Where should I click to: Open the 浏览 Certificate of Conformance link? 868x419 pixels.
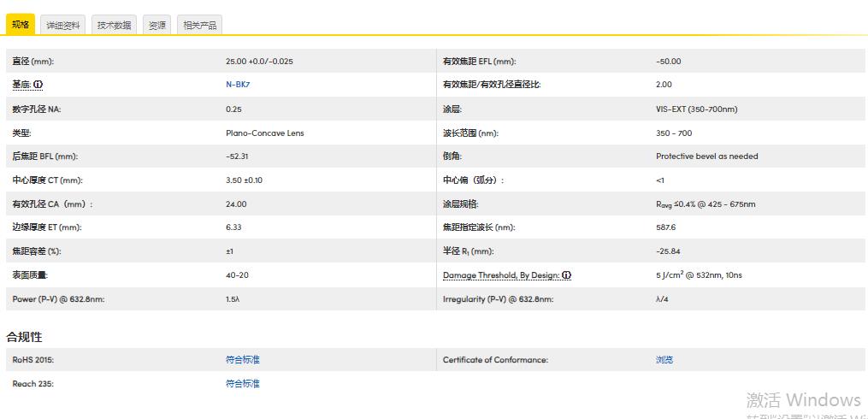pyautogui.click(x=664, y=360)
